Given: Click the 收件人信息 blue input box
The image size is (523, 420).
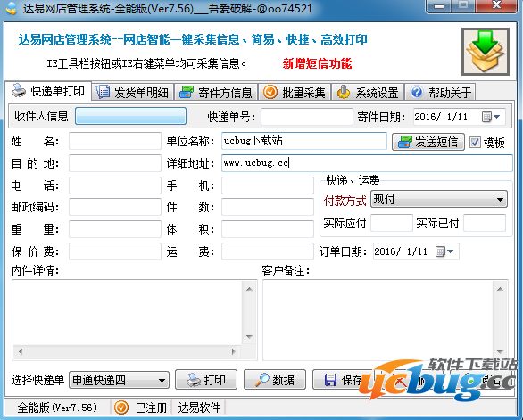Looking at the screenshot, I should click(x=130, y=116).
